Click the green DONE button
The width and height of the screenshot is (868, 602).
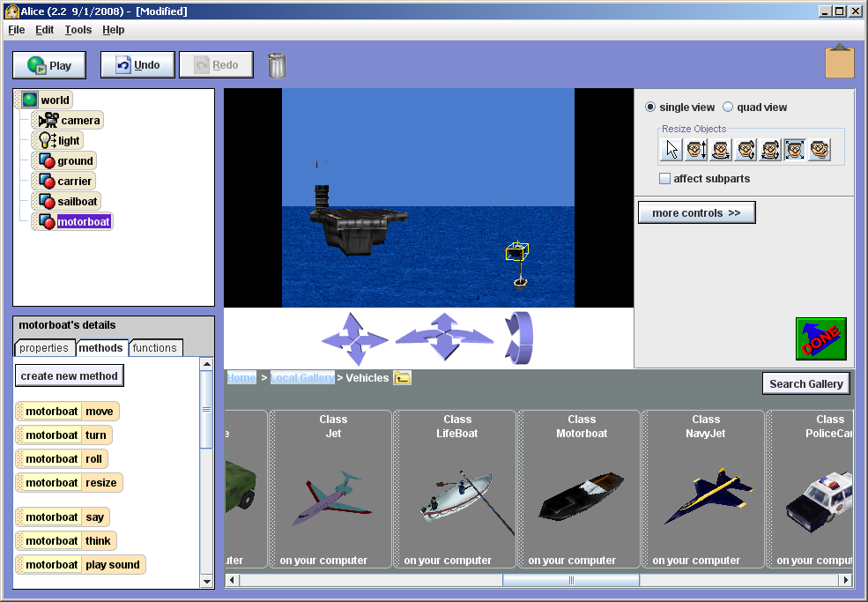(821, 339)
